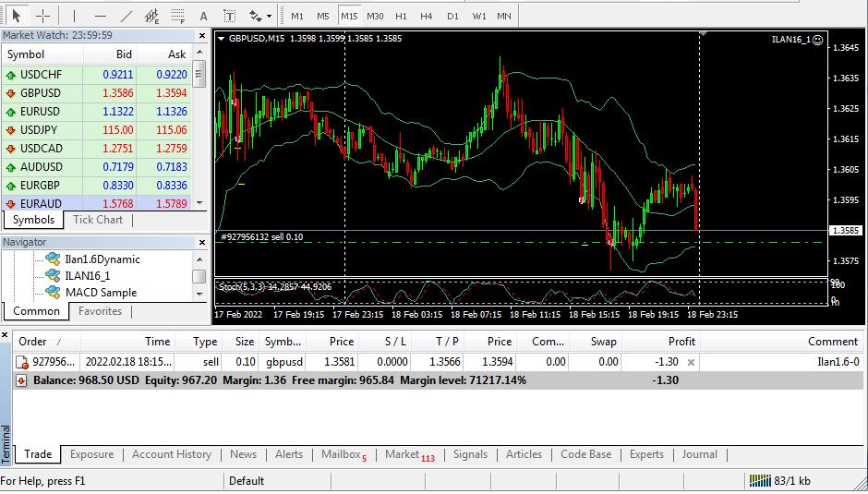Open the News tab

(243, 454)
